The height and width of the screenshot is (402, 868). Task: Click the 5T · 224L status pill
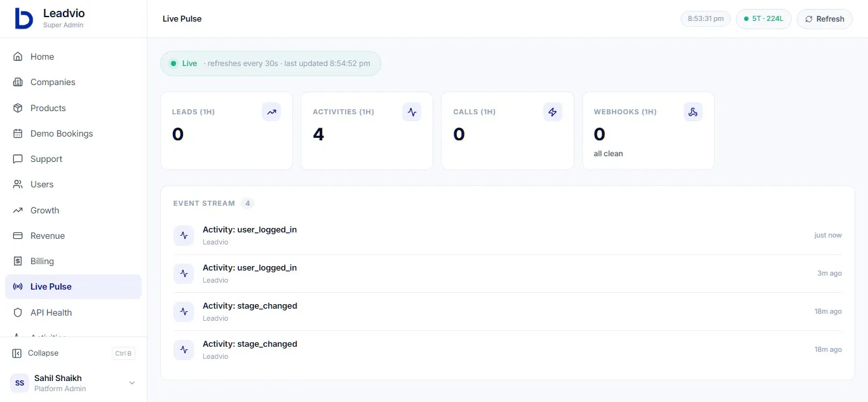pyautogui.click(x=764, y=19)
